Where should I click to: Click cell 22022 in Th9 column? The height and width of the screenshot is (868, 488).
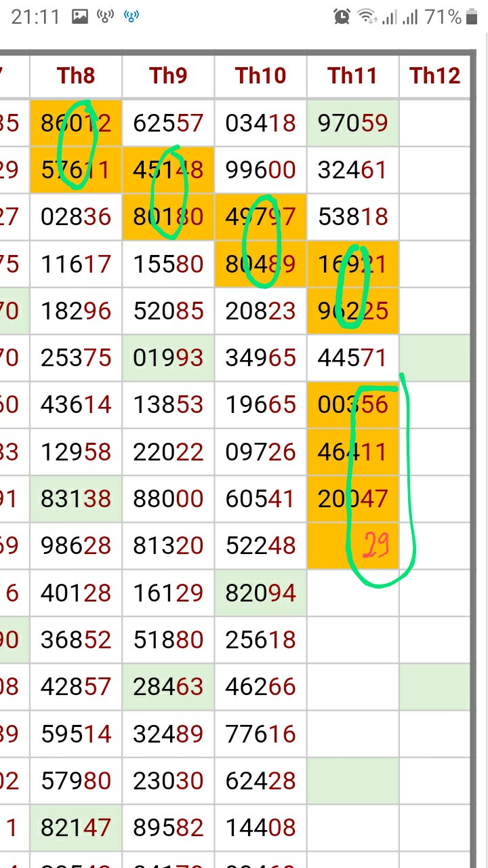(168, 452)
